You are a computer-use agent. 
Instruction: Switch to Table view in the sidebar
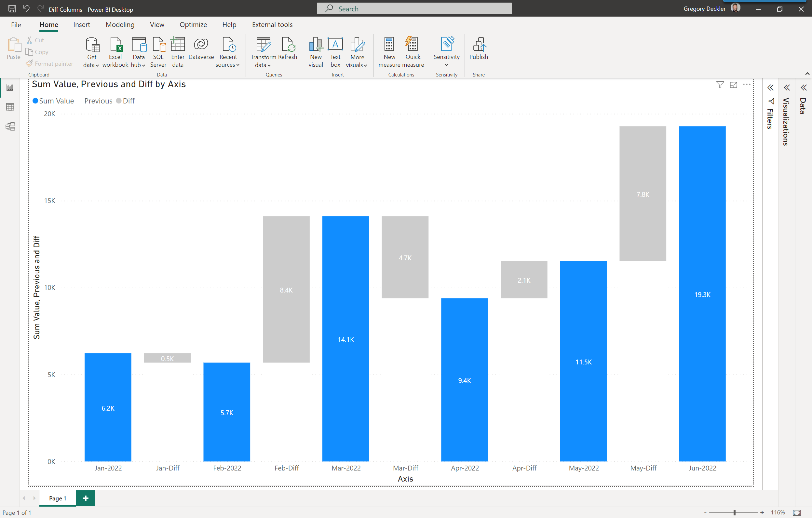pyautogui.click(x=10, y=107)
